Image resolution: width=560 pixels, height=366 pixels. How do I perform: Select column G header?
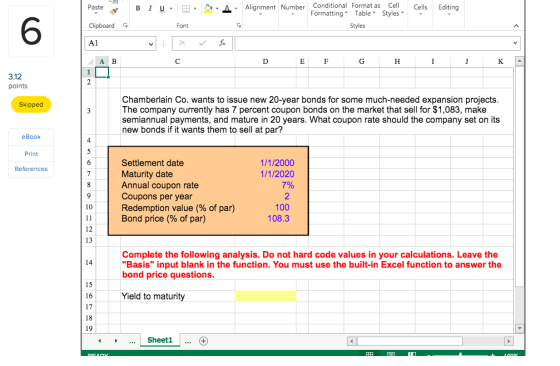pyautogui.click(x=361, y=61)
